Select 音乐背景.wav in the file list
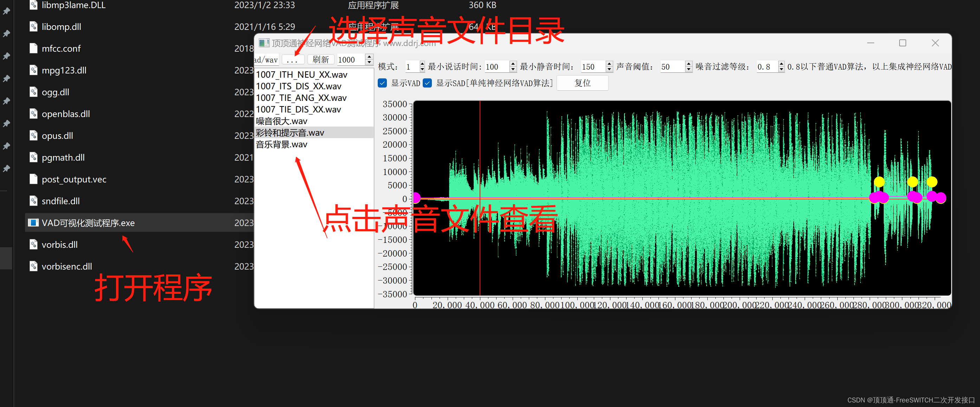 pyautogui.click(x=314, y=144)
